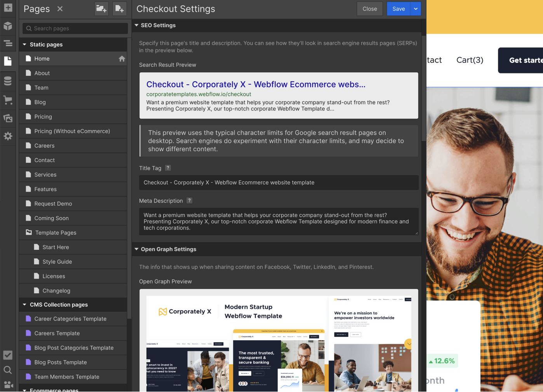This screenshot has width=543, height=392.
Task: Collapse the SEO Settings section
Action: point(136,25)
